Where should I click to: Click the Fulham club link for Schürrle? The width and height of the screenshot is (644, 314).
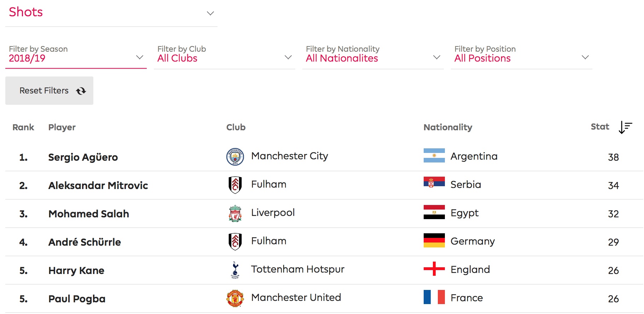(x=269, y=241)
